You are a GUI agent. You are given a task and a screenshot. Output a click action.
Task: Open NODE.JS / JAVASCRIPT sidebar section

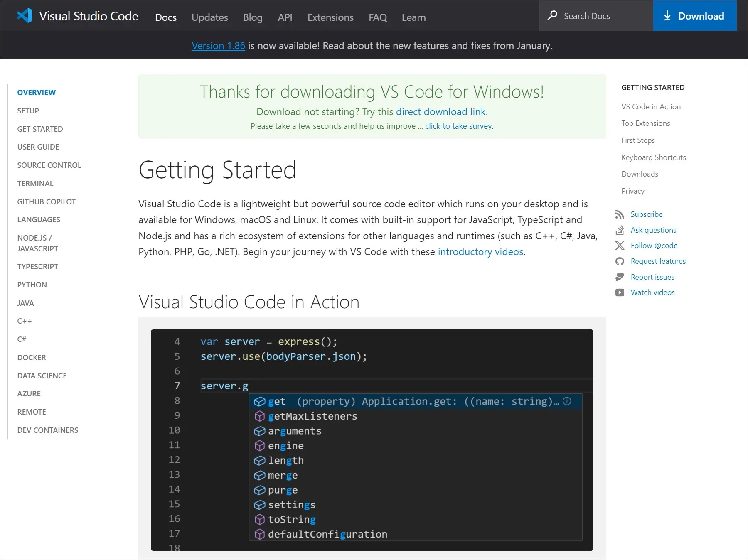[x=38, y=243]
